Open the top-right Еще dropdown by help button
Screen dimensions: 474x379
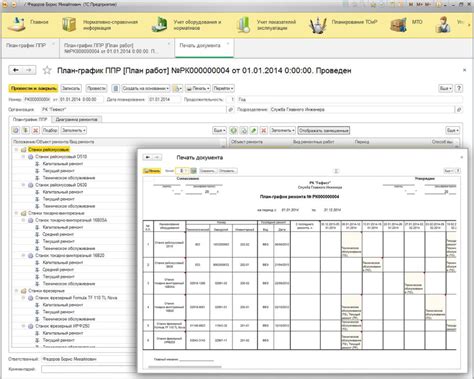pyautogui.click(x=445, y=88)
